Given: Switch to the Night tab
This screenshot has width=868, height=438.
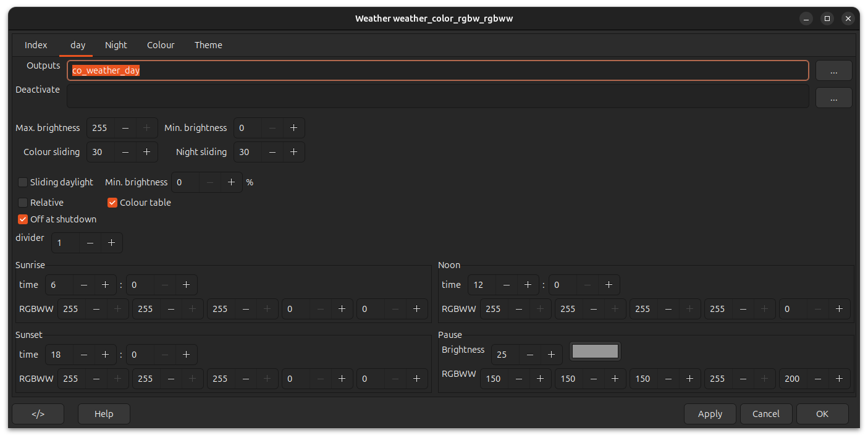Looking at the screenshot, I should coord(116,45).
